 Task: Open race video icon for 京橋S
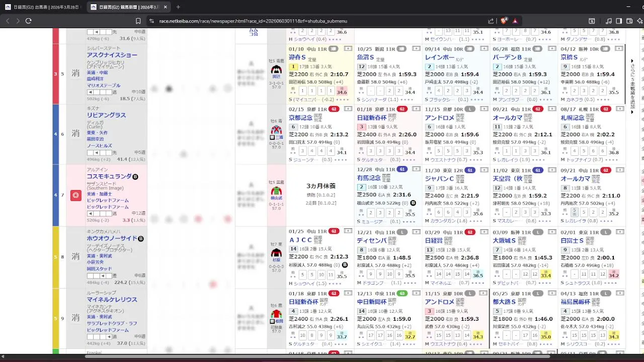(x=620, y=49)
